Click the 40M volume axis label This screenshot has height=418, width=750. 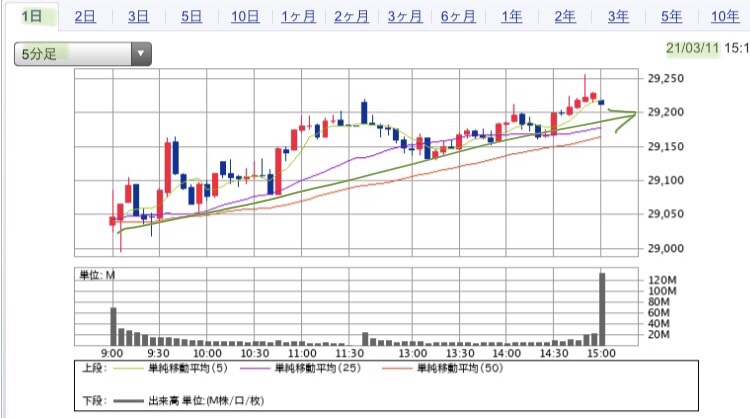[659, 324]
